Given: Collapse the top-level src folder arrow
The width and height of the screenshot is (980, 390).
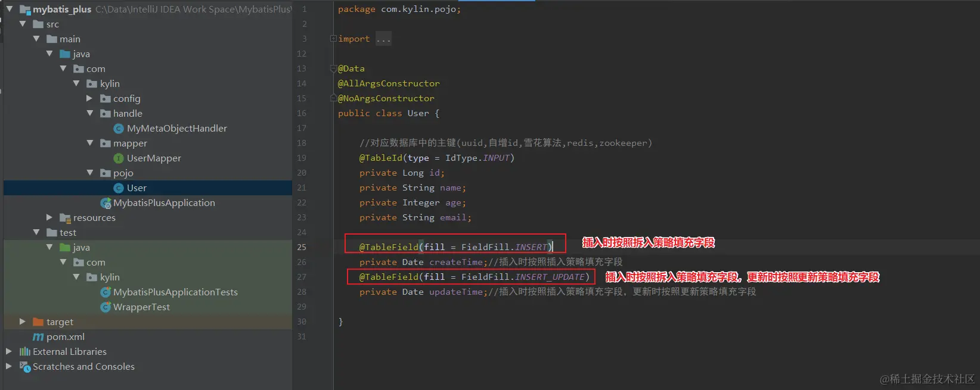Looking at the screenshot, I should [23, 24].
